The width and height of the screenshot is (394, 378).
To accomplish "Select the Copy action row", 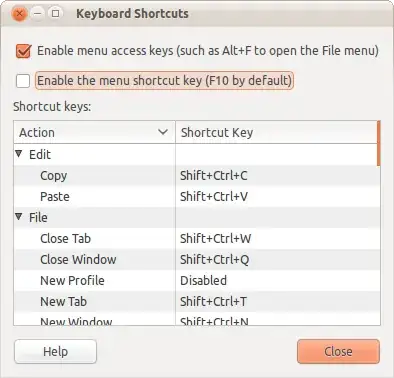I will [195, 176].
